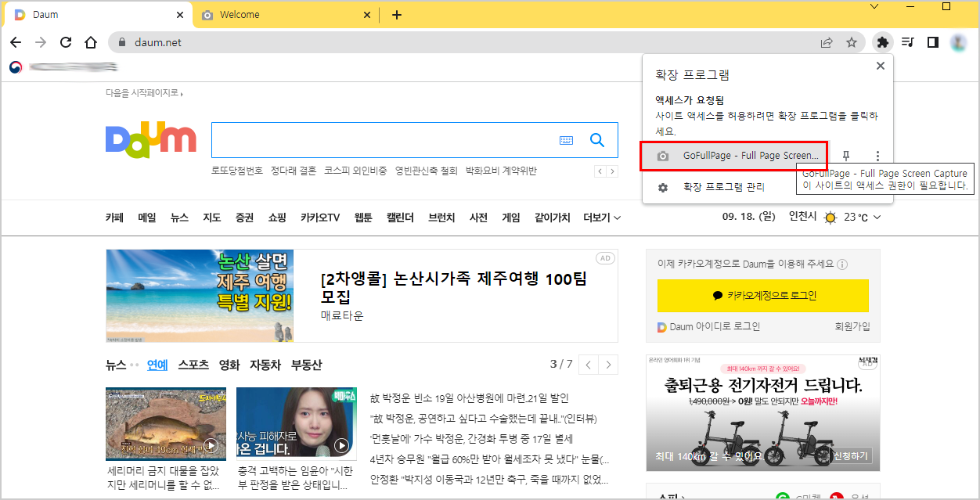Select GoFullPage - Full Page Screen Capture extension
The image size is (980, 500).
click(734, 156)
